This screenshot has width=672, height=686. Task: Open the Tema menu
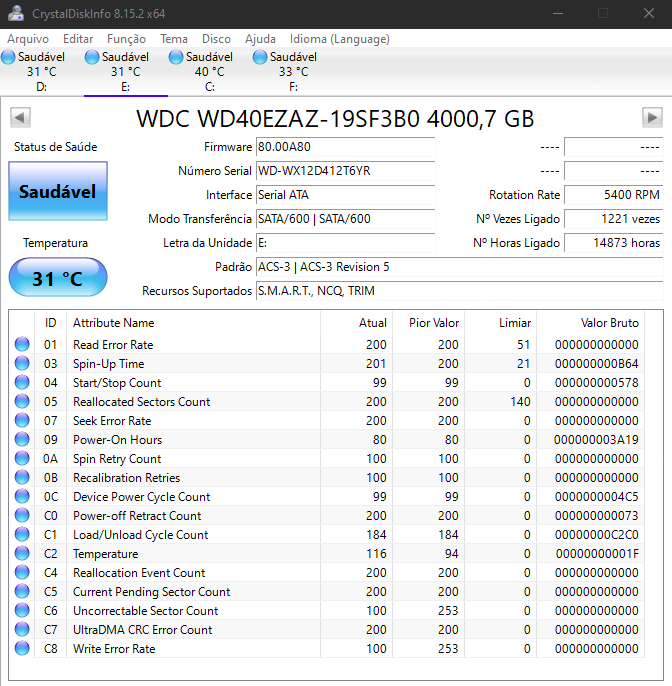tap(174, 39)
